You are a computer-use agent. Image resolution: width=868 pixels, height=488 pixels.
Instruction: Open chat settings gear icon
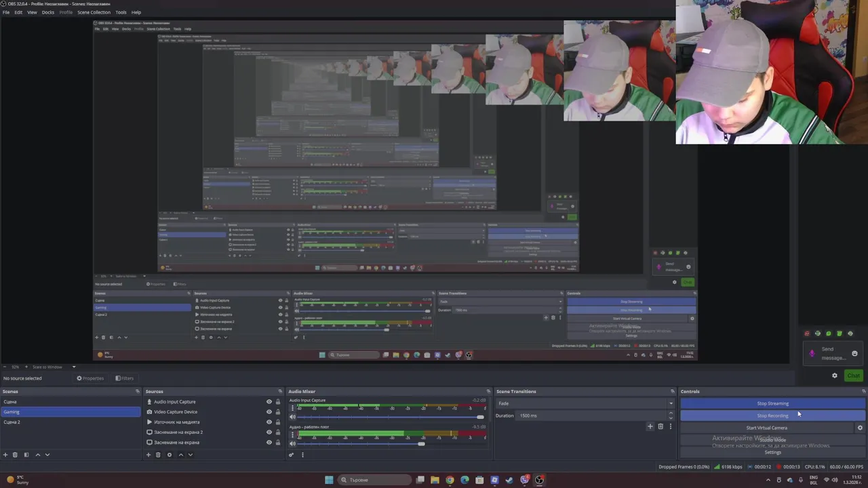coord(834,375)
